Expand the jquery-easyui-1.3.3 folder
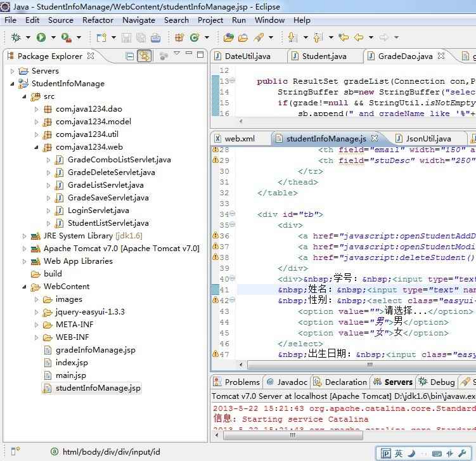 [x=36, y=312]
